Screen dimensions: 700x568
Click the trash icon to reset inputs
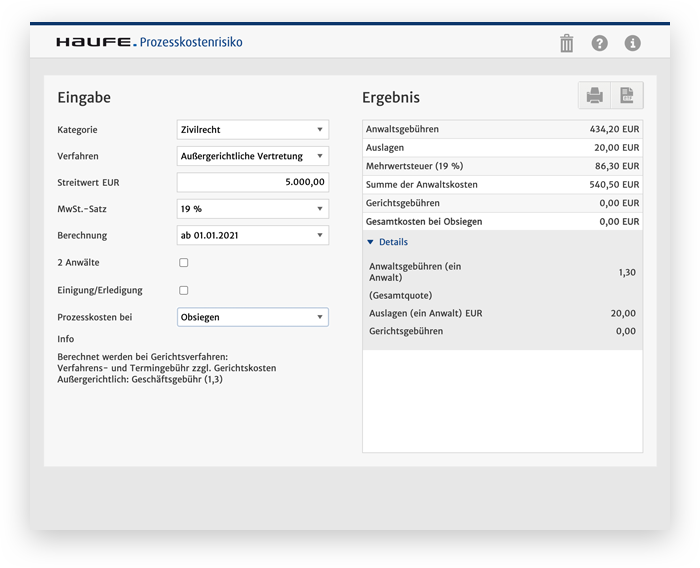coord(567,43)
